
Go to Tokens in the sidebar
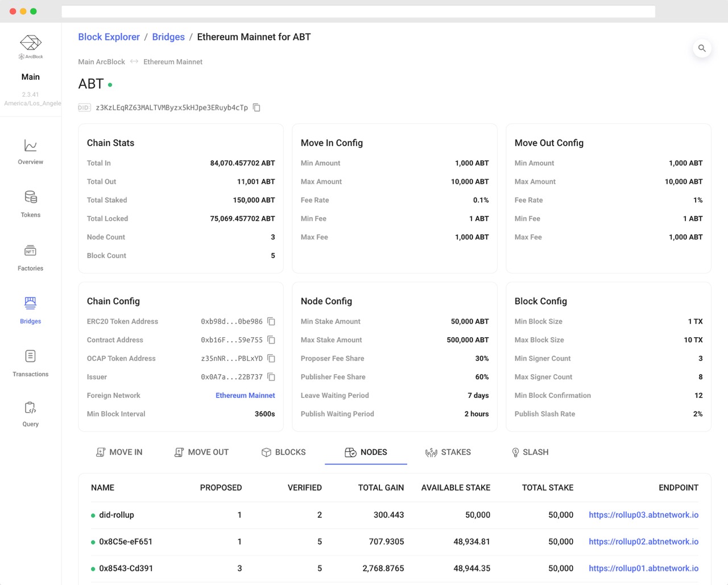tap(31, 204)
